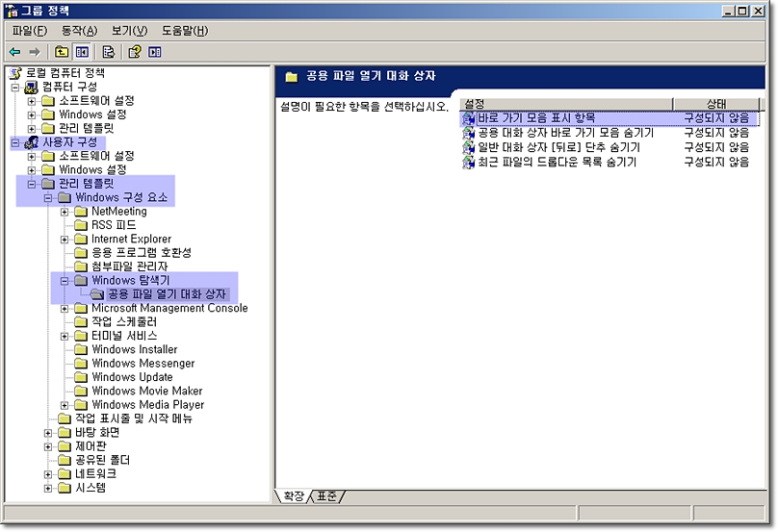Viewport: 778px width, 532px height.
Task: Switch to the 확장 tab
Action: (295, 496)
